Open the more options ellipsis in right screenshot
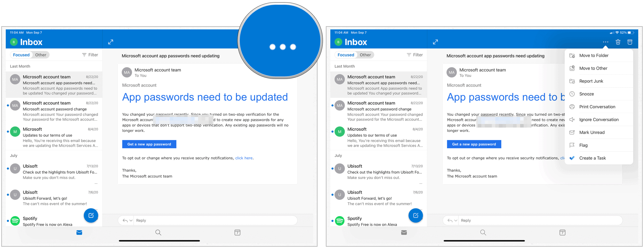The height and width of the screenshot is (248, 644). (605, 42)
